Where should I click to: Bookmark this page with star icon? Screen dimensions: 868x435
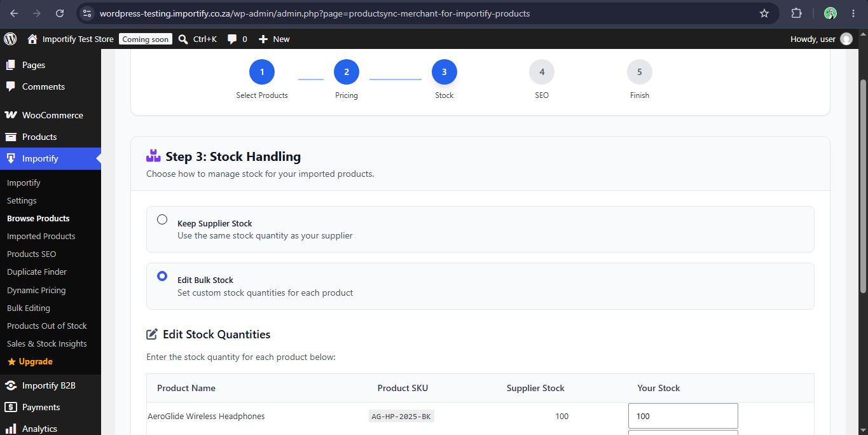[764, 13]
